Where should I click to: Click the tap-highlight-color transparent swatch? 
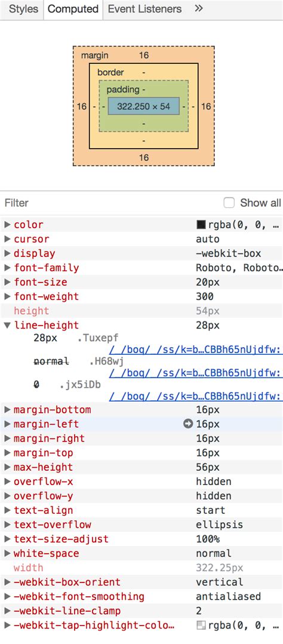201,625
